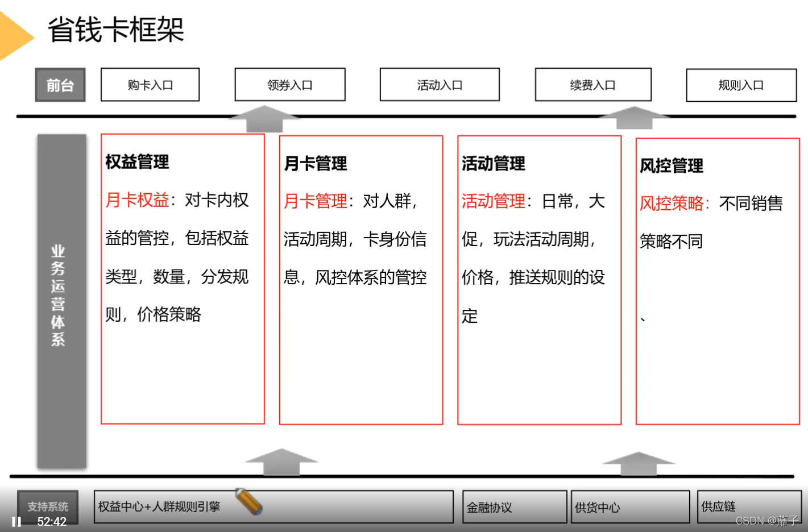808x532 pixels.
Task: Click the 活动管理 bold heading
Action: [x=494, y=164]
